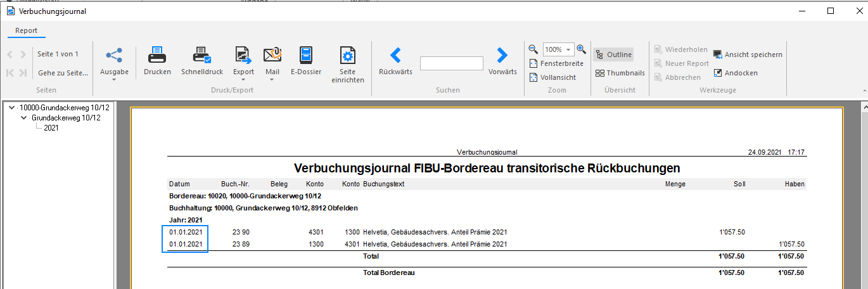Jump to the first page

pos(11,73)
